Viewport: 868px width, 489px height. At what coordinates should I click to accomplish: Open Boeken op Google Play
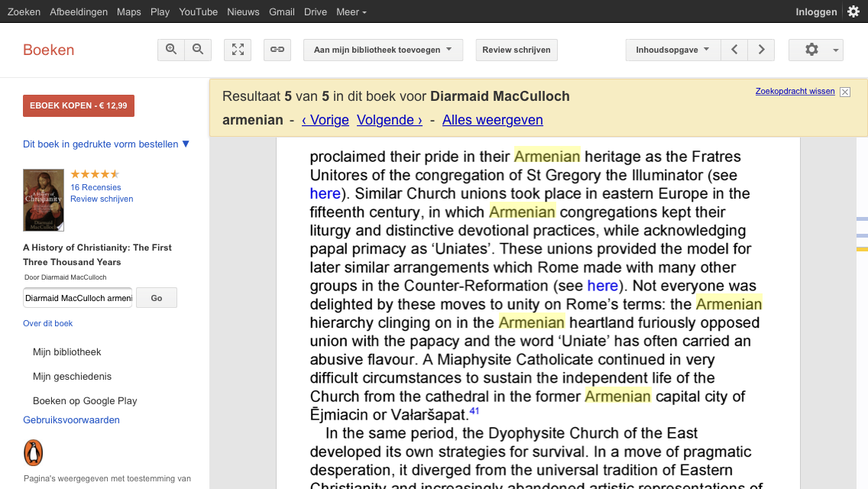point(85,401)
